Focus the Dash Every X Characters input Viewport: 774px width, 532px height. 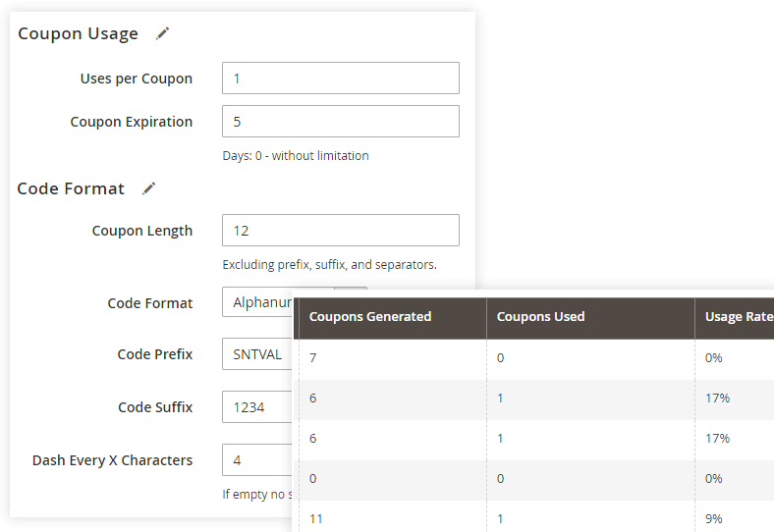(x=257, y=460)
